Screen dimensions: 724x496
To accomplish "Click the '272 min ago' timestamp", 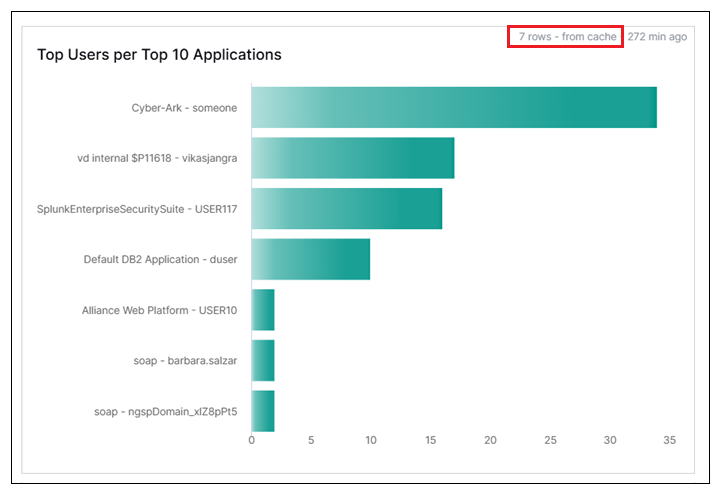I will pyautogui.click(x=657, y=36).
